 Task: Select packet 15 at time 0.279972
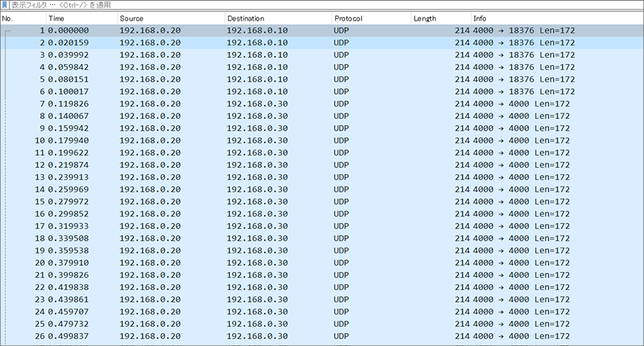tap(322, 201)
